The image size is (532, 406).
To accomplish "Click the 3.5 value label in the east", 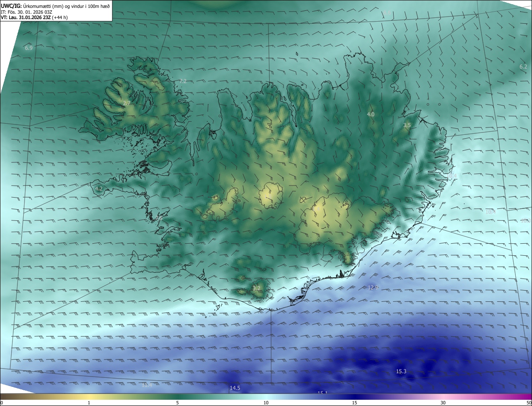I will [x=407, y=125].
